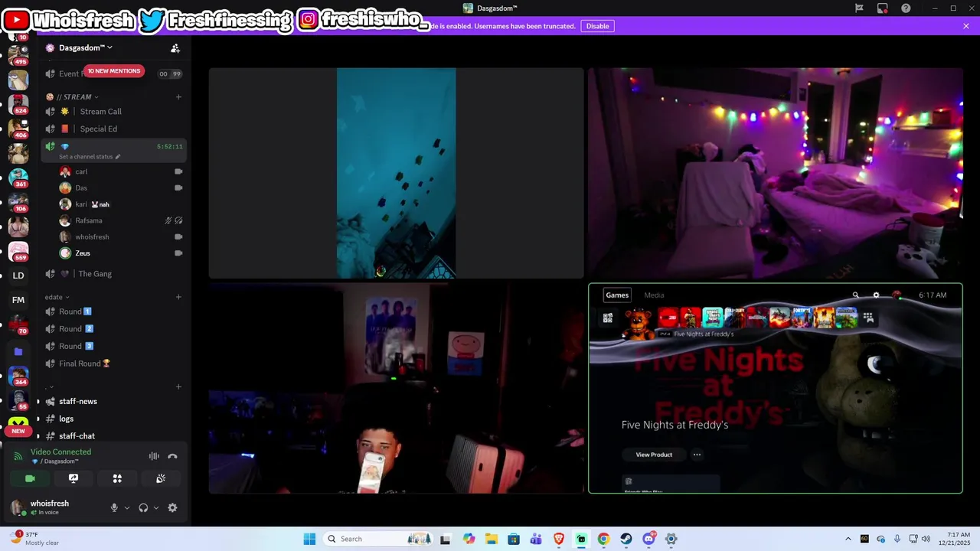Toggle the noise suppression waveform icon
This screenshot has width=980, height=551.
point(154,456)
